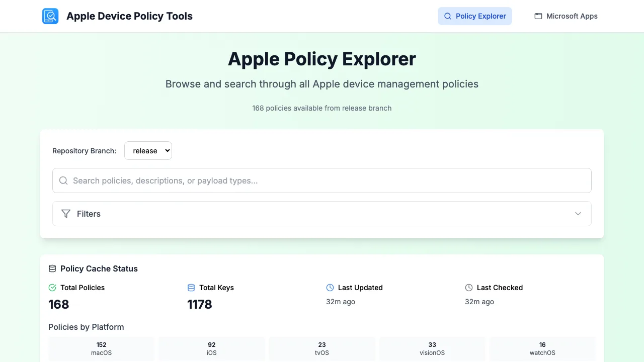Focus the Search policies input field

coord(322,180)
